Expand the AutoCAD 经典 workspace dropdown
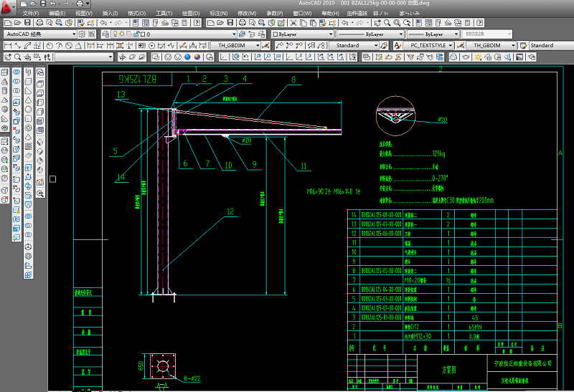Image resolution: width=574 pixels, height=392 pixels. click(74, 34)
